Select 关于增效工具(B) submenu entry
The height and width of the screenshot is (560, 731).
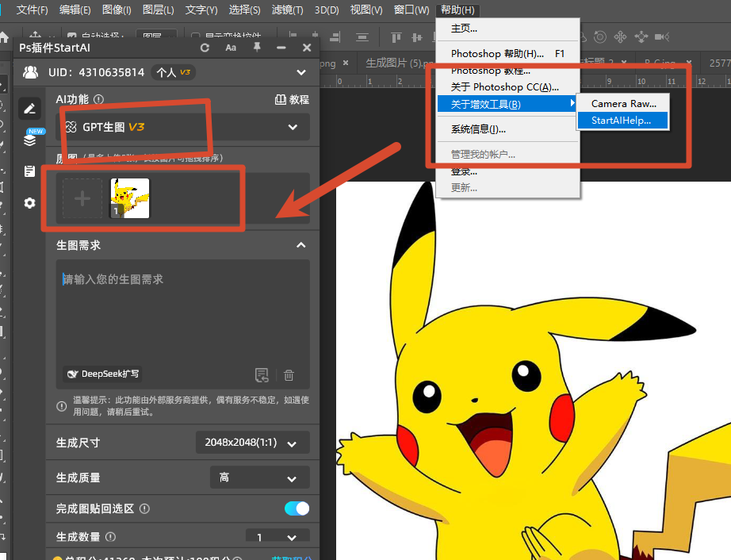coord(508,104)
